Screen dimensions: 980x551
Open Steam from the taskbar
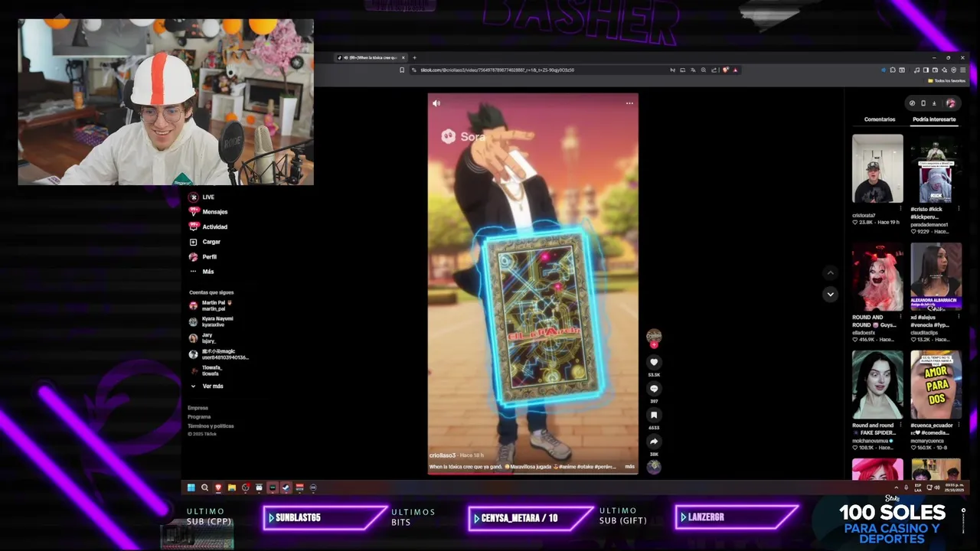click(286, 487)
